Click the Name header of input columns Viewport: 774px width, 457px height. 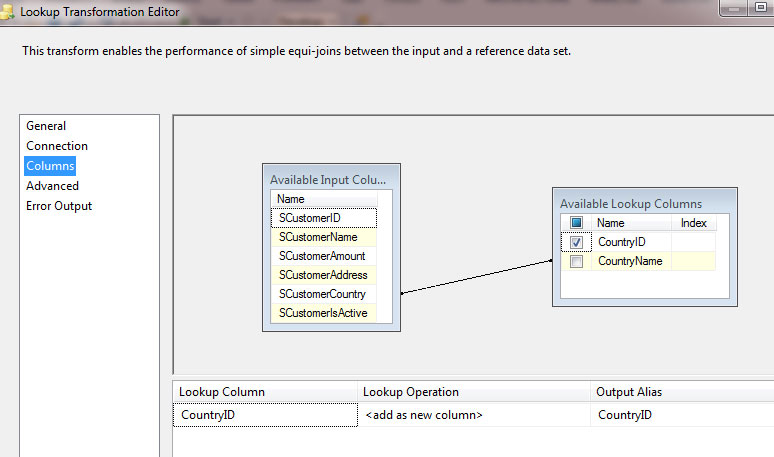click(324, 199)
